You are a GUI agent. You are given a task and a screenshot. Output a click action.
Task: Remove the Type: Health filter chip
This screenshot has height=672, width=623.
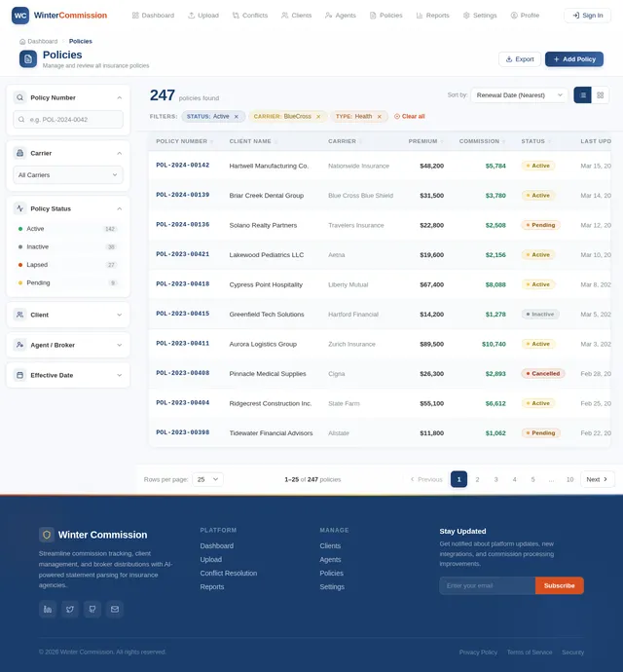pyautogui.click(x=380, y=117)
